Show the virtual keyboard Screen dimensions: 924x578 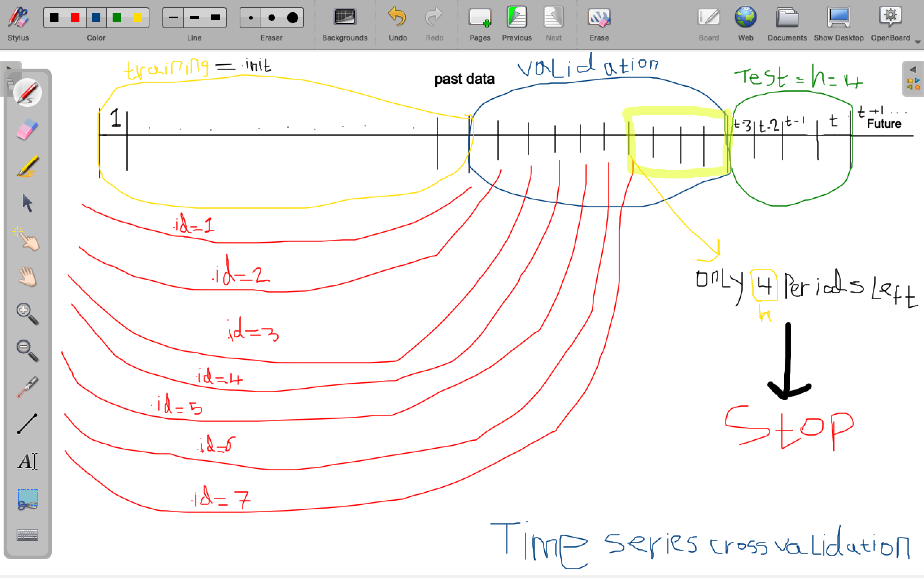pos(27,535)
